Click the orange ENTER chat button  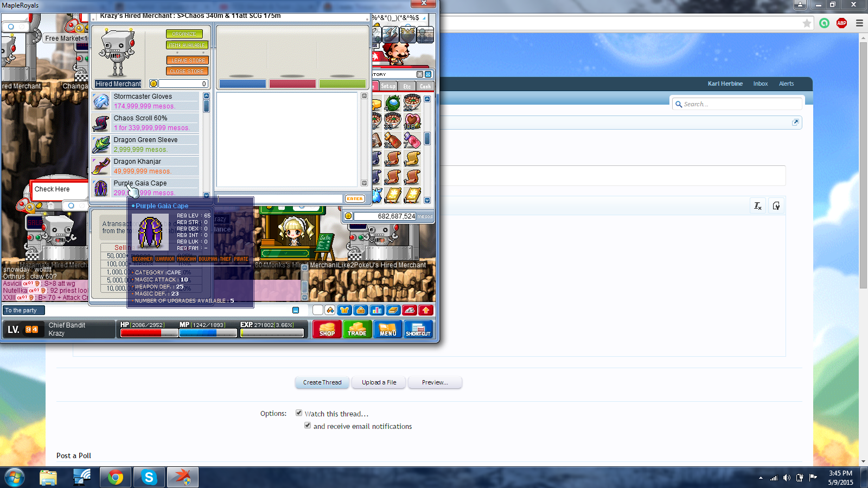click(355, 198)
